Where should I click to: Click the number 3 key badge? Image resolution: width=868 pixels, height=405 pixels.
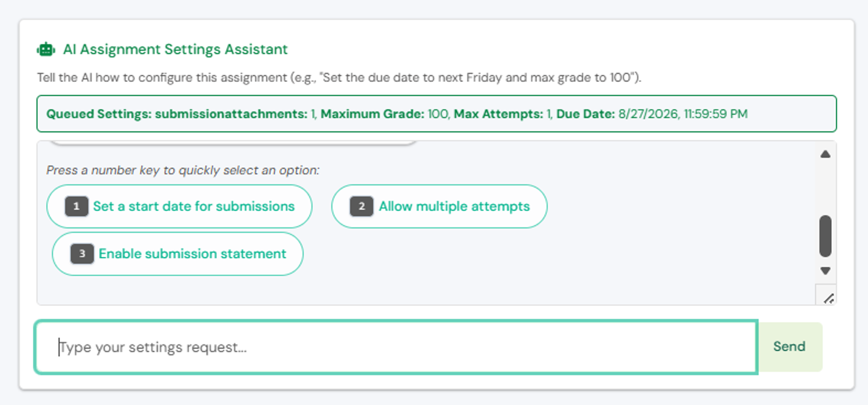pos(82,254)
